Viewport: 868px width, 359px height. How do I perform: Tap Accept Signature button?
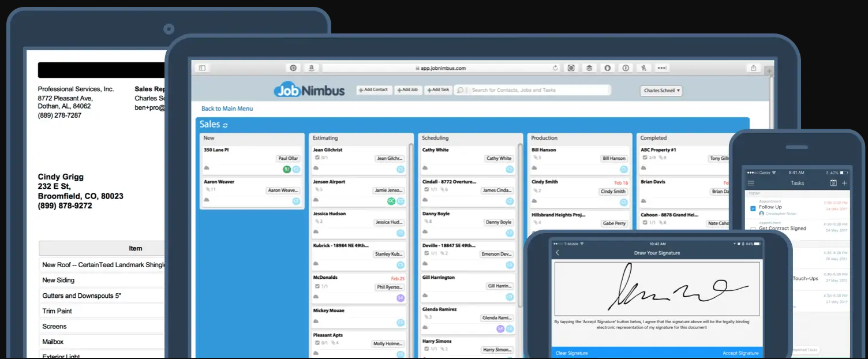(x=740, y=353)
